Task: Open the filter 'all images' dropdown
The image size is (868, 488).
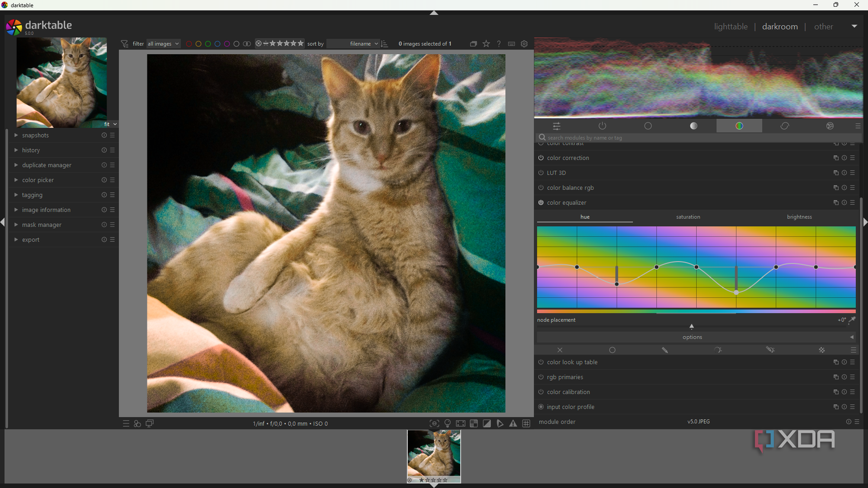Action: [163, 44]
